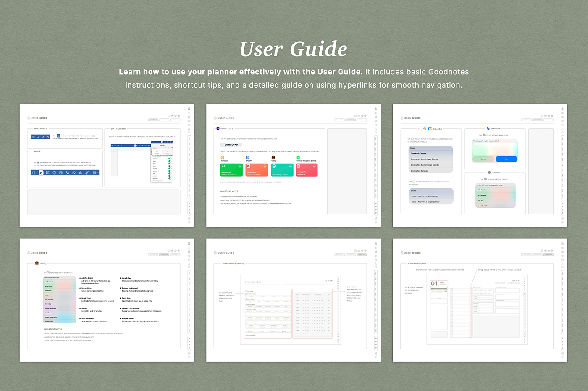Click the magnifier Search icon in Hyperlinks bar
This screenshot has width=588, height=391.
38,137
